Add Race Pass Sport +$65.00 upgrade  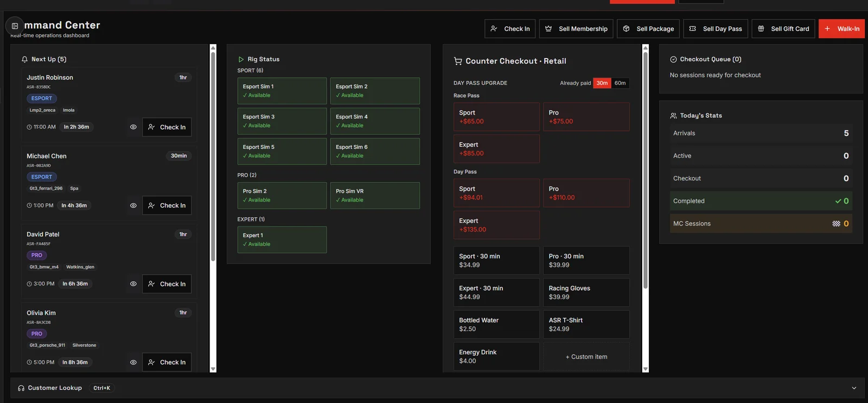496,117
